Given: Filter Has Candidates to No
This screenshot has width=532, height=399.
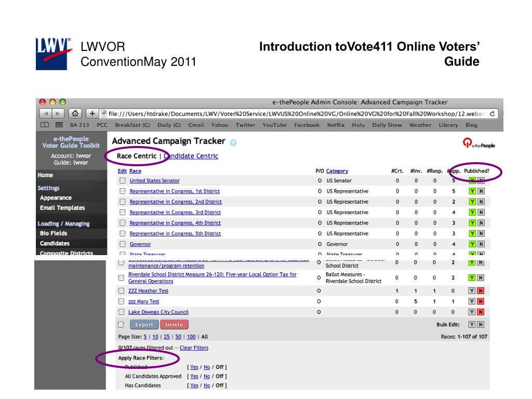Looking at the screenshot, I should [207, 385].
